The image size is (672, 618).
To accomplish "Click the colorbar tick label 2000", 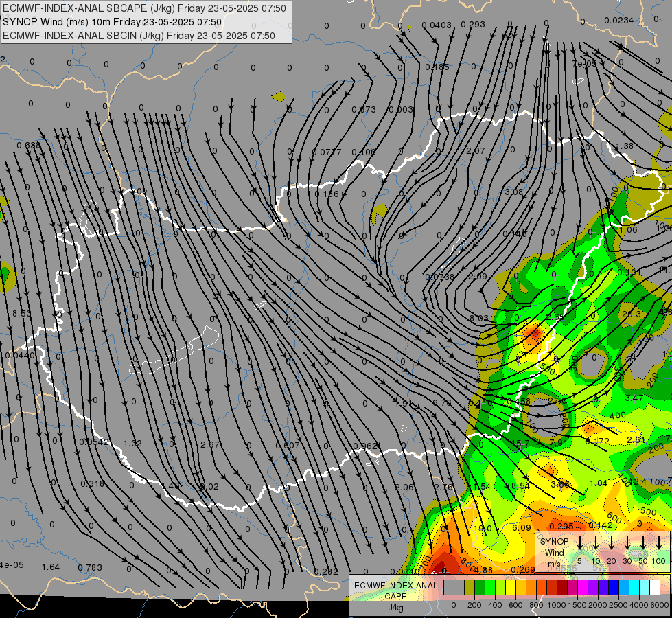I will 598,605.
